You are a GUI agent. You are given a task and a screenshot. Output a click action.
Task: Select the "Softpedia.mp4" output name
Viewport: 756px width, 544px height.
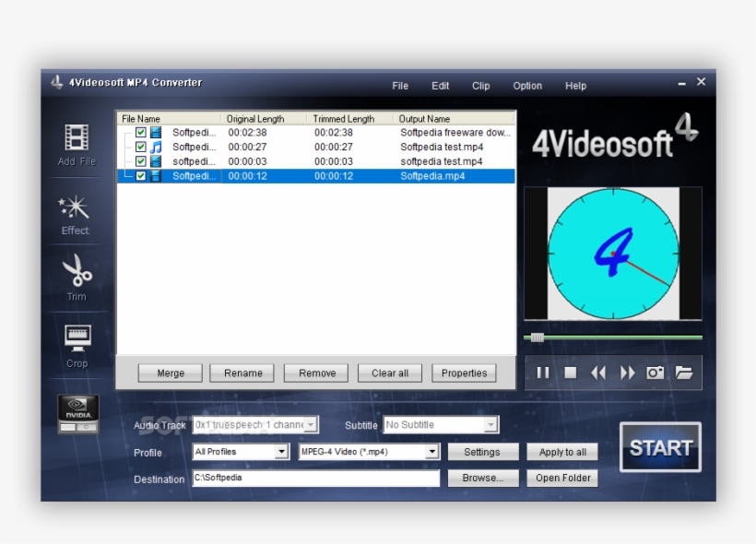432,176
